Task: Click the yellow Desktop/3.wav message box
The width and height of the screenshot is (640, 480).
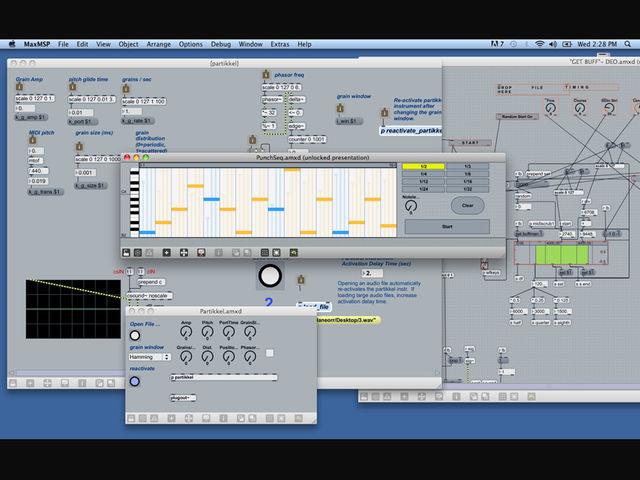Action: [x=348, y=320]
